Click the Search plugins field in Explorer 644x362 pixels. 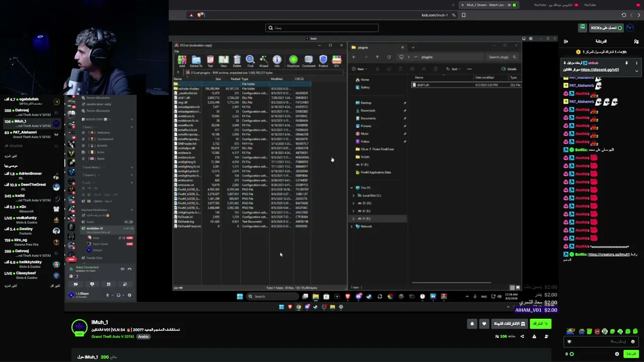coord(502,57)
